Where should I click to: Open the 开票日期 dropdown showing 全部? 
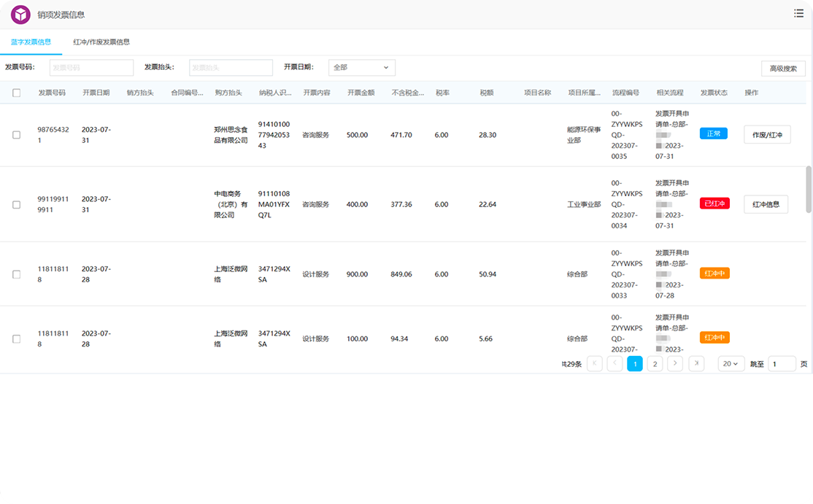pos(362,68)
